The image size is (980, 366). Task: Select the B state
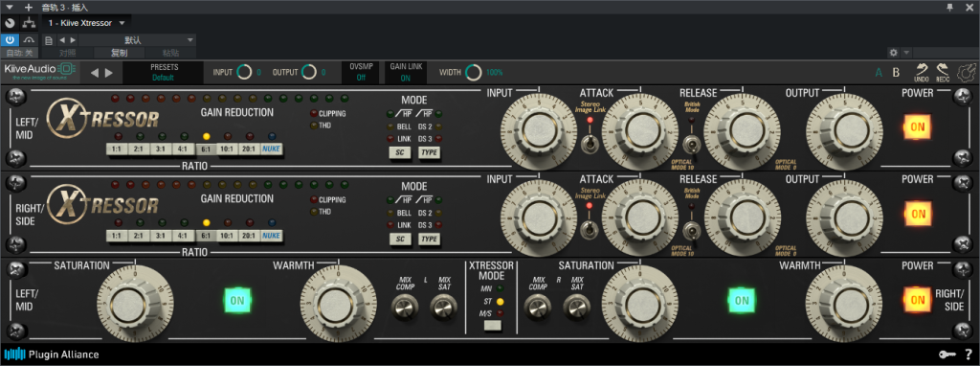click(896, 72)
